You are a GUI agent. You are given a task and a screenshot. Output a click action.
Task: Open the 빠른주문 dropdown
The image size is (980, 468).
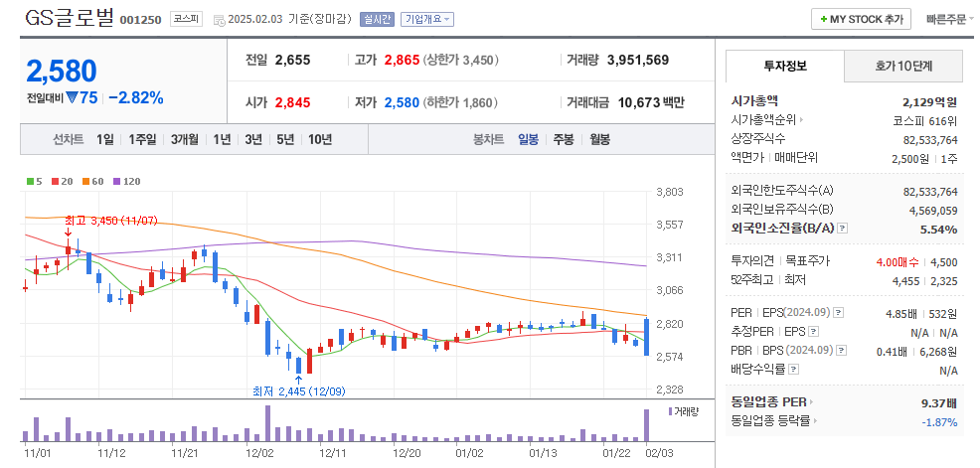[950, 19]
